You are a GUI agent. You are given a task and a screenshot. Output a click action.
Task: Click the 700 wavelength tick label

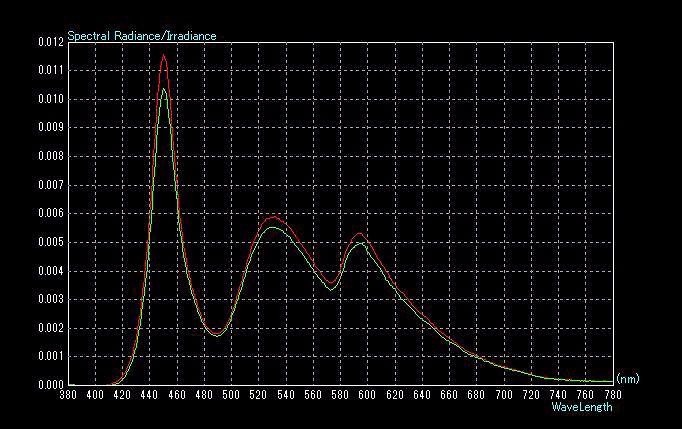504,395
